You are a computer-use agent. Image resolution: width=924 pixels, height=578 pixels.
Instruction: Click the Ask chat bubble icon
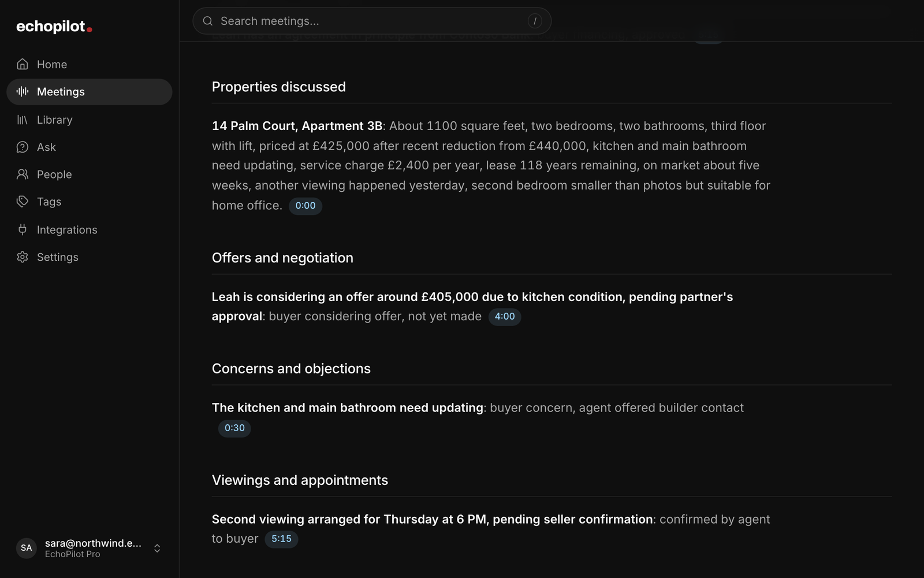(x=23, y=147)
